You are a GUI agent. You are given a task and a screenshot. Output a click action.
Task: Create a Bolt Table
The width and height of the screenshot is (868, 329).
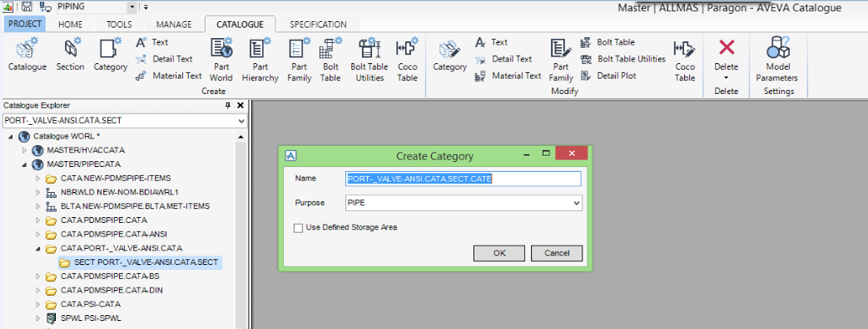click(331, 60)
